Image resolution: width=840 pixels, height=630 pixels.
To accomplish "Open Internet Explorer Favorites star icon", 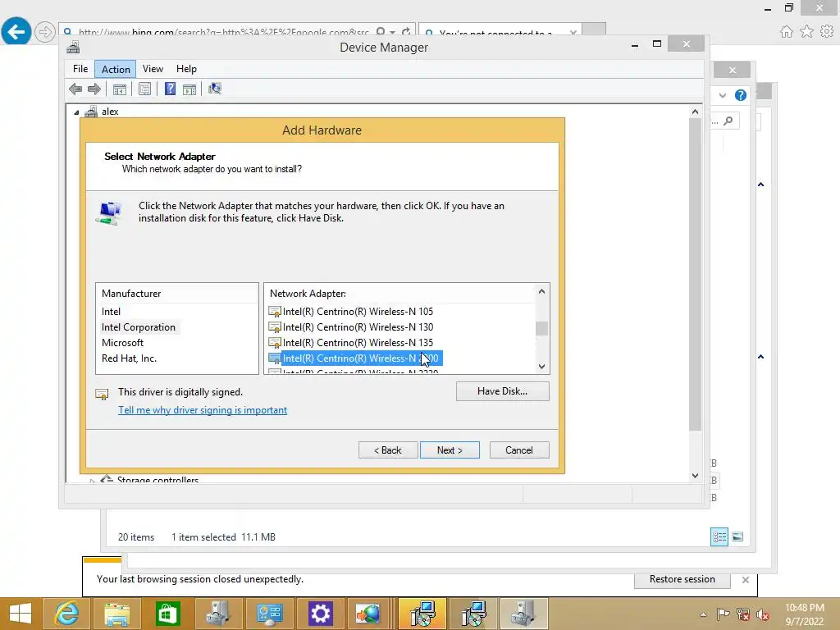I will (x=806, y=32).
